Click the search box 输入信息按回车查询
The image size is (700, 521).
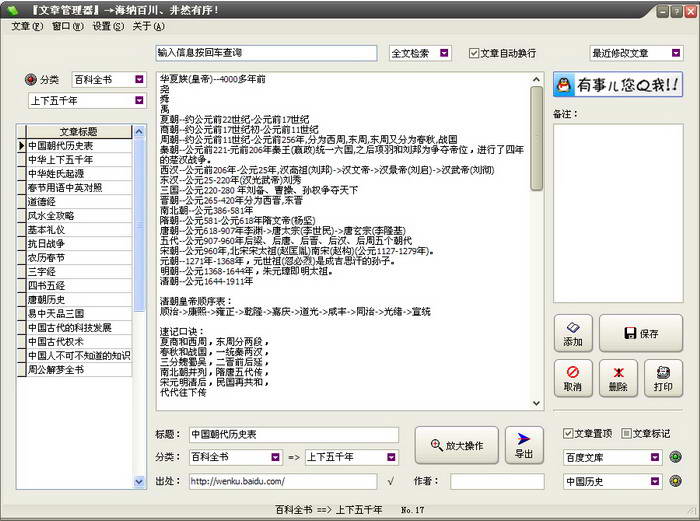[x=266, y=53]
